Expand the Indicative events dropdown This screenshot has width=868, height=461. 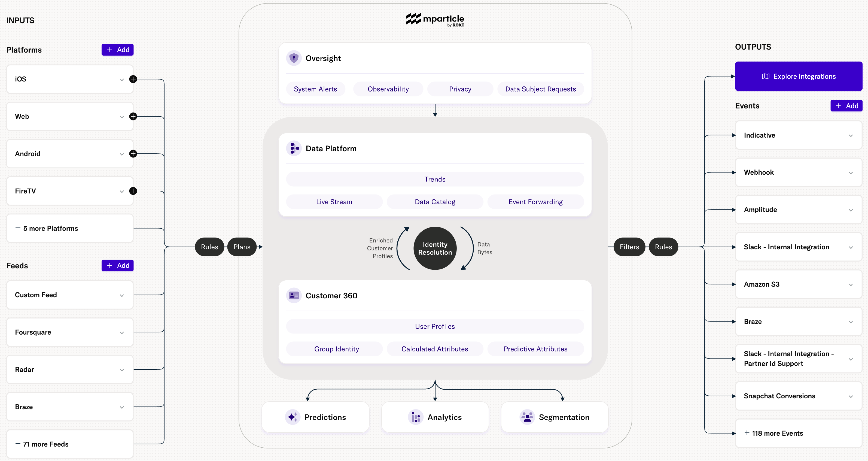850,135
